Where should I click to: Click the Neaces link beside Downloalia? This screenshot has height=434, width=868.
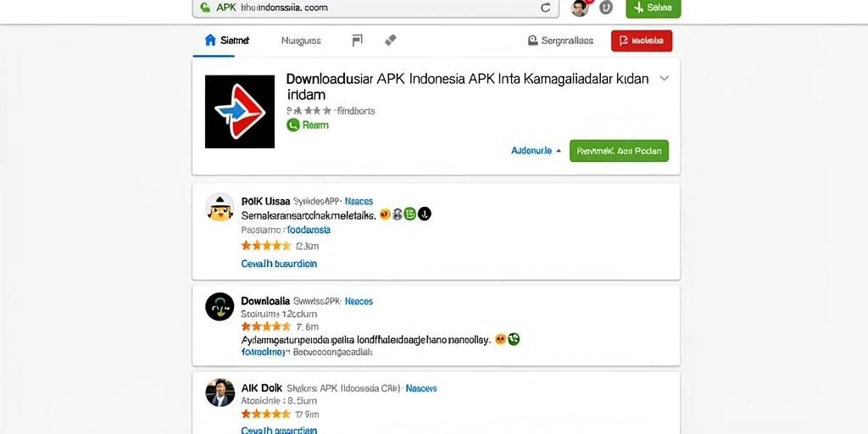(359, 301)
